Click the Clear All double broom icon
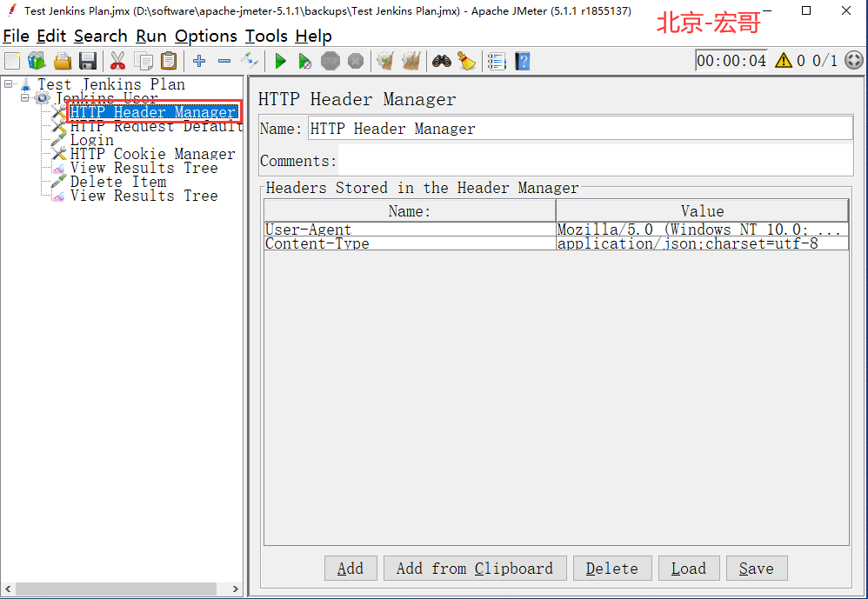Viewport: 868px width, 599px height. pos(411,61)
